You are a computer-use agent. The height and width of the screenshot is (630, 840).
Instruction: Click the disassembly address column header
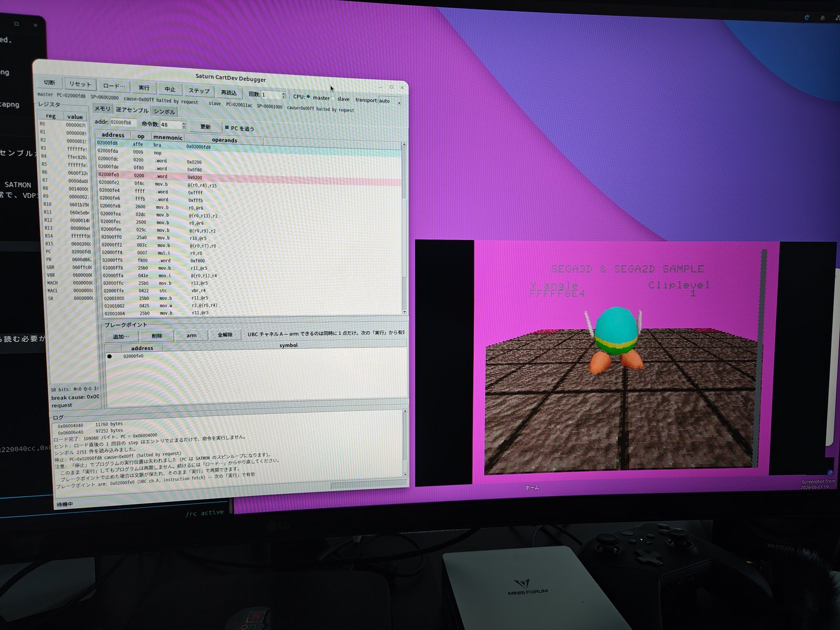(x=113, y=135)
